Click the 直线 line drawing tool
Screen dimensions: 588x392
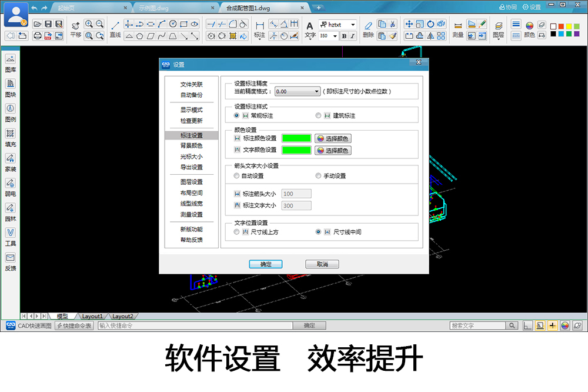click(115, 28)
